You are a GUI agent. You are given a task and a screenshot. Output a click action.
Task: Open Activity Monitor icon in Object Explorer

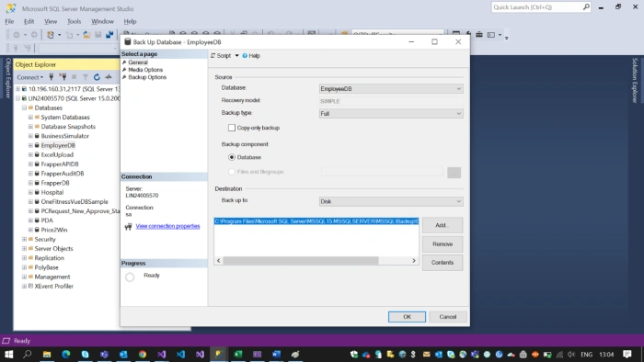pos(109,76)
